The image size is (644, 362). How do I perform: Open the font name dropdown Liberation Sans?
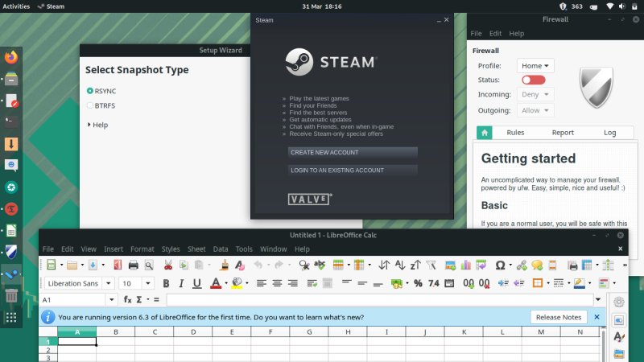[x=77, y=283]
